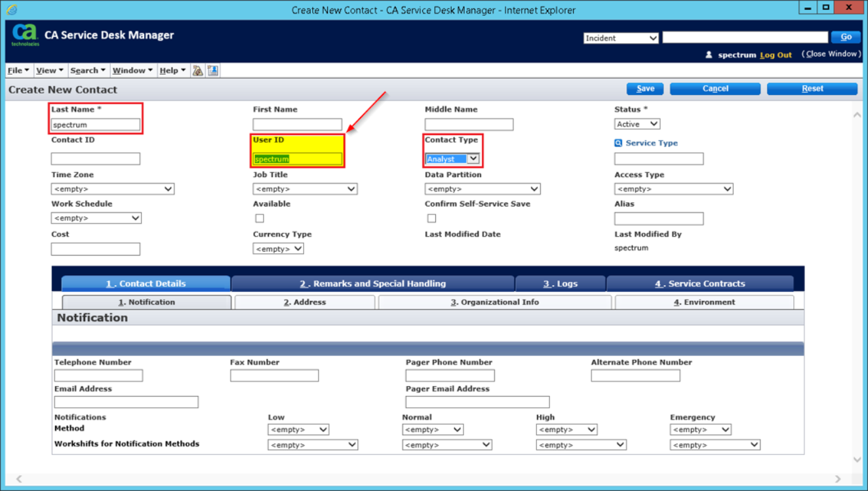Click the User ID input field

(x=298, y=159)
